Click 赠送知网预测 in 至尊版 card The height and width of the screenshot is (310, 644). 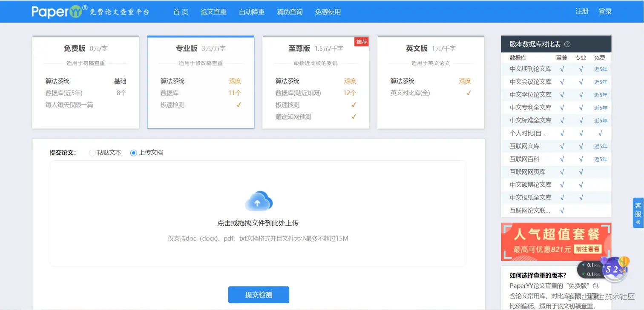(293, 117)
